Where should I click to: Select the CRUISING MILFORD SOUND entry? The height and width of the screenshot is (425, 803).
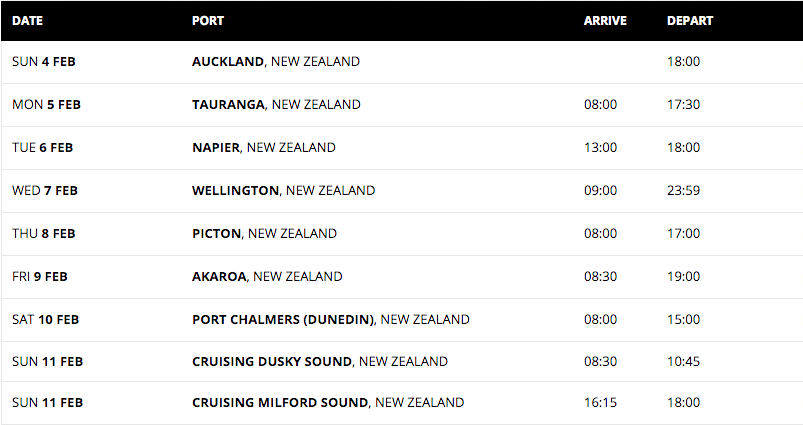pyautogui.click(x=328, y=402)
